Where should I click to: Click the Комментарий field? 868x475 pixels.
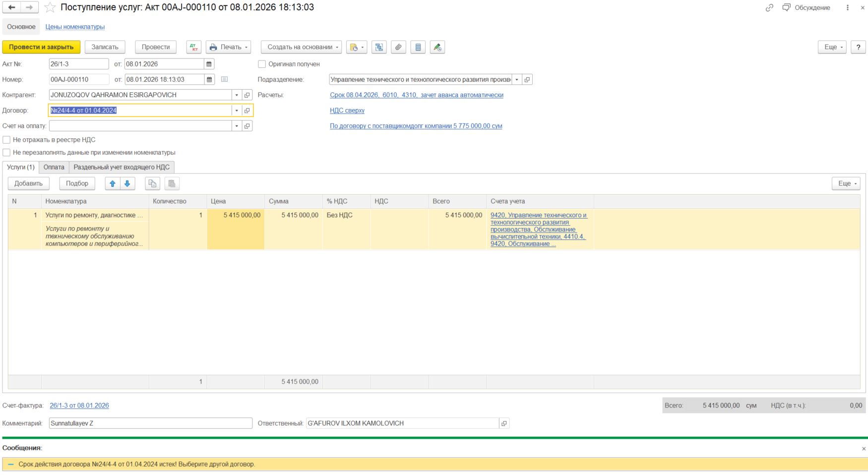click(x=151, y=423)
